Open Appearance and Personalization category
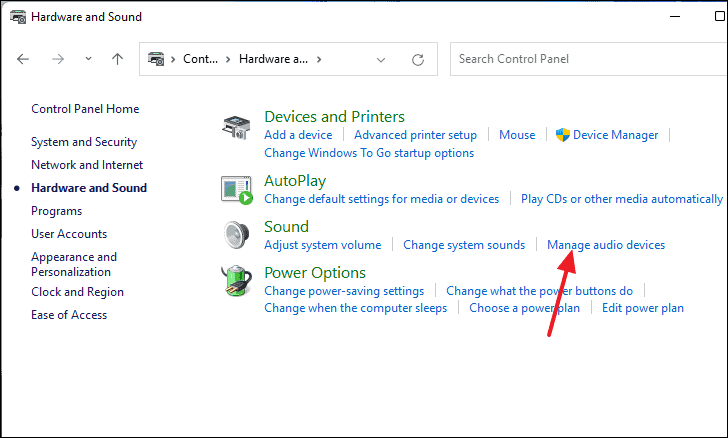Viewport: 728px width, 438px height. (74, 264)
